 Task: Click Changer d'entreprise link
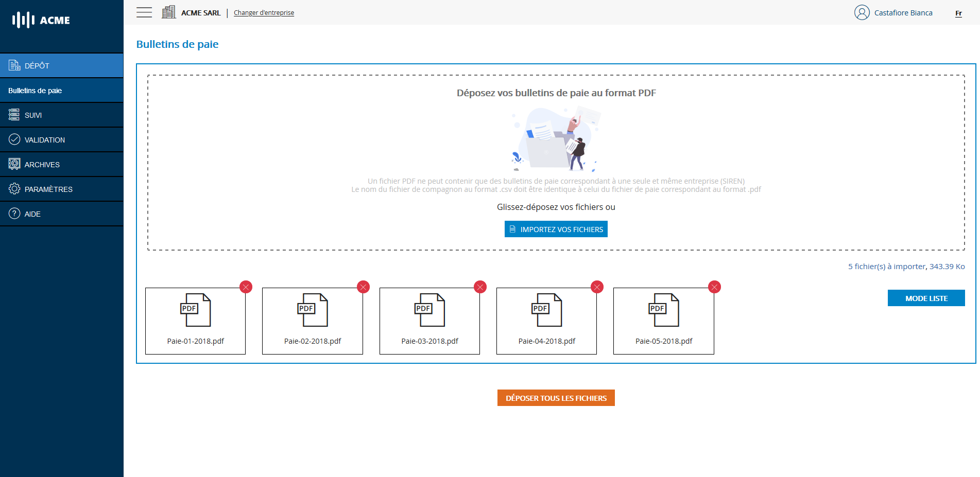(x=263, y=12)
